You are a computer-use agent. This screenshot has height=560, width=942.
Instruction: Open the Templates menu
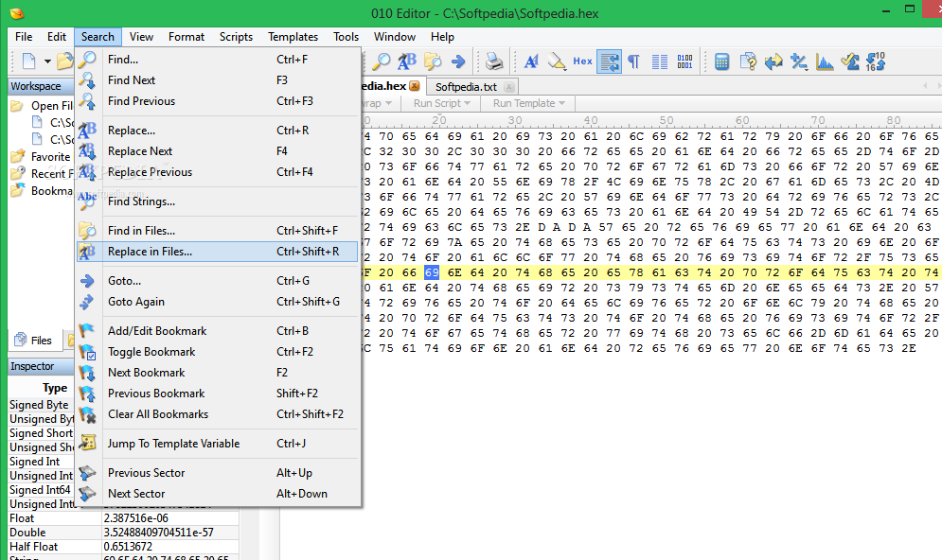[x=293, y=37]
